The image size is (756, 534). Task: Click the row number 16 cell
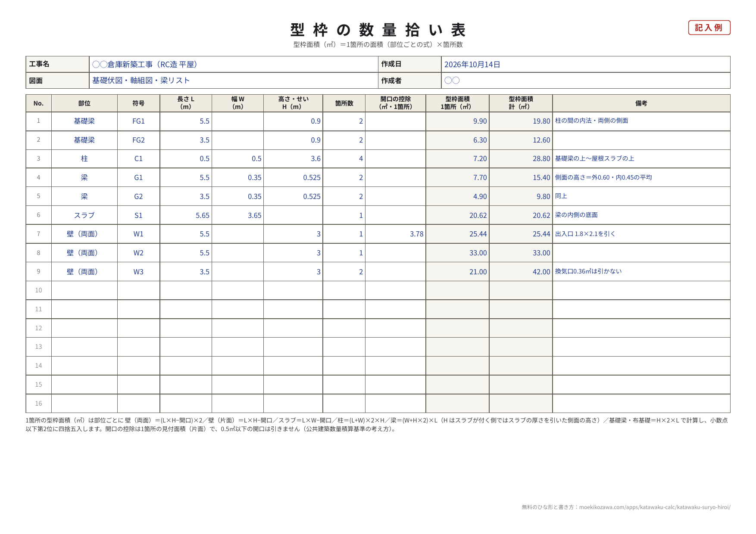pyautogui.click(x=38, y=404)
